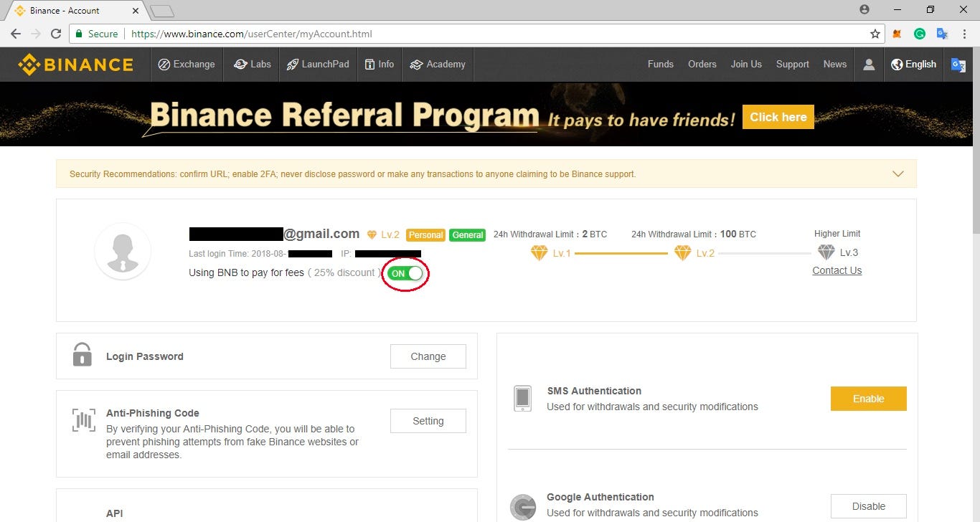Click the 'API' section heading
The height and width of the screenshot is (522, 980).
(115, 513)
